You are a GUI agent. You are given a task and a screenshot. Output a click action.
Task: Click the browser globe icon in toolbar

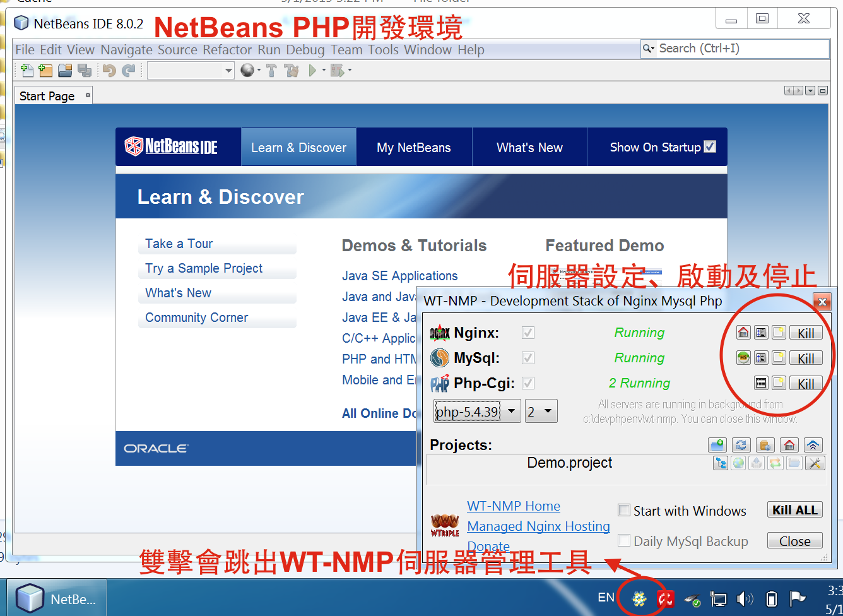click(x=247, y=70)
